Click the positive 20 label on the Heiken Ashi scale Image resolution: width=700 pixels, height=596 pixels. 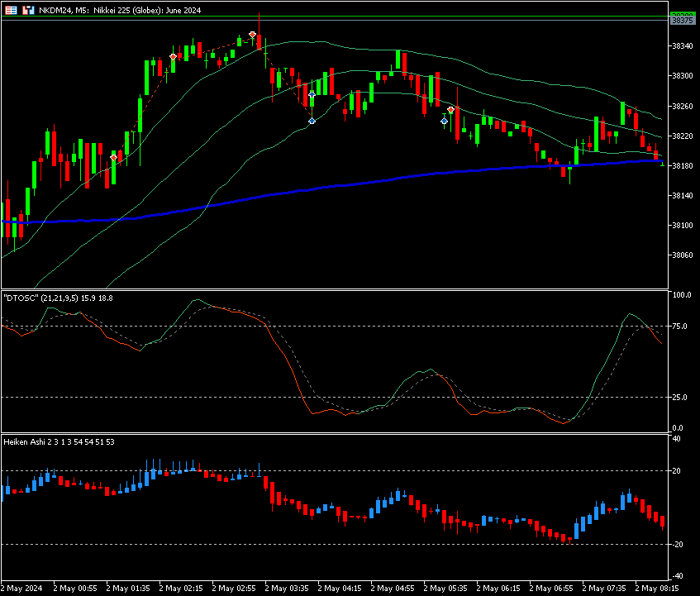click(676, 471)
